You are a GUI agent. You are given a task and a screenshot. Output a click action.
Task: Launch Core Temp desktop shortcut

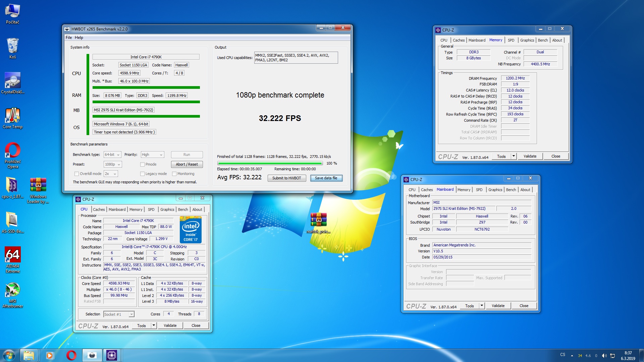point(12,118)
